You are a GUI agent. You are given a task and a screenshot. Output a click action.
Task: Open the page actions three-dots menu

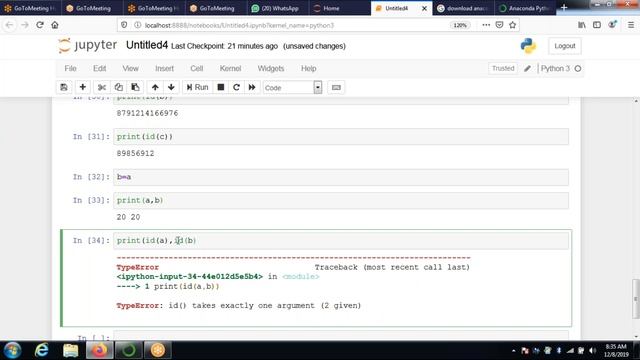pyautogui.click(x=486, y=25)
